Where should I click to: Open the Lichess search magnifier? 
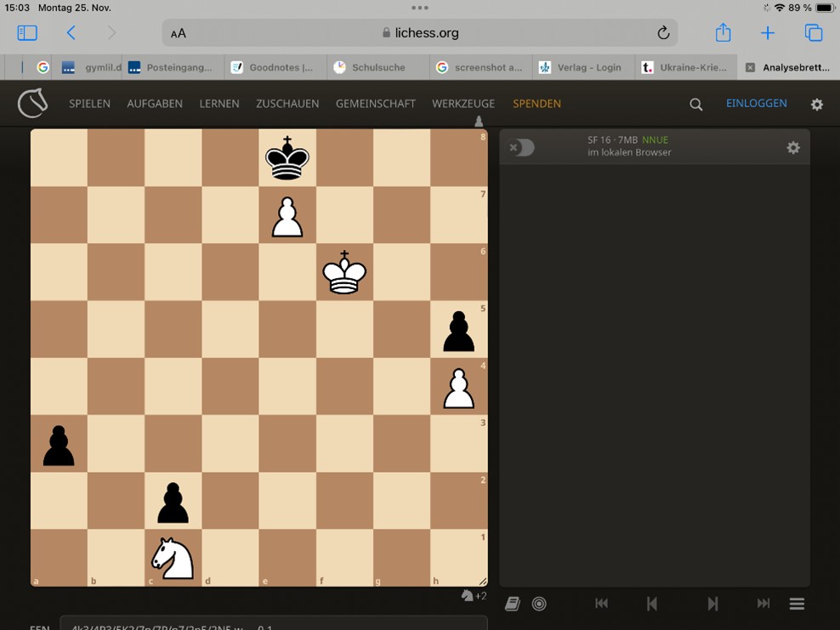pos(695,104)
